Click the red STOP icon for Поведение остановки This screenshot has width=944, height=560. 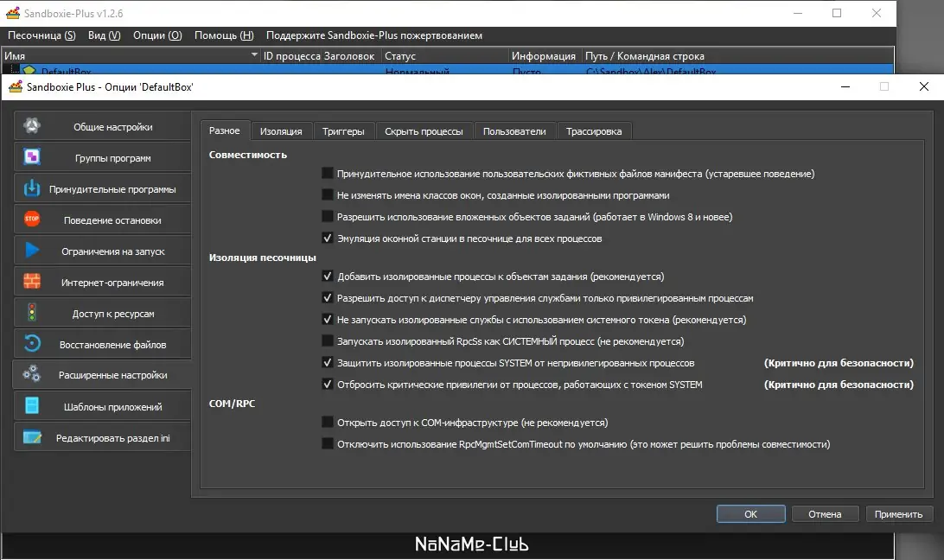point(32,220)
